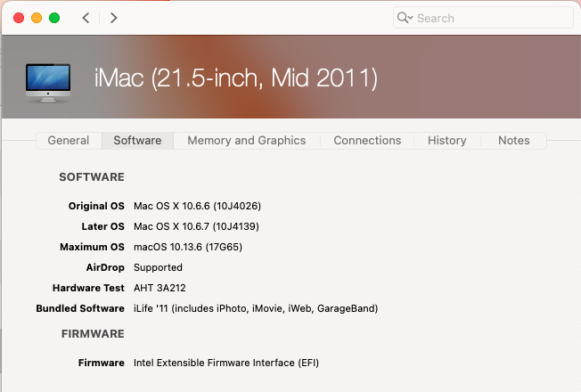Viewport: 581px width, 392px height.
Task: Select the Software tab
Action: pyautogui.click(x=137, y=141)
